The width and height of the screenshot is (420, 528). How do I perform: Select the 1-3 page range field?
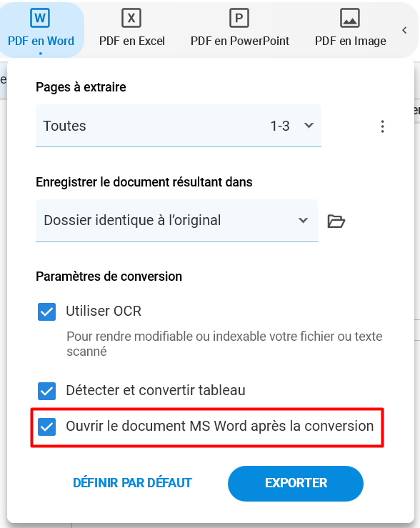(280, 126)
